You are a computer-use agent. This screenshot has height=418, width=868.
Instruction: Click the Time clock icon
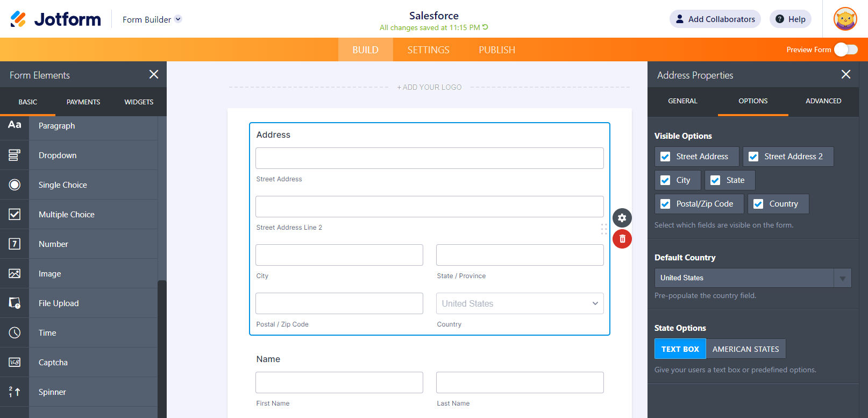[15, 333]
